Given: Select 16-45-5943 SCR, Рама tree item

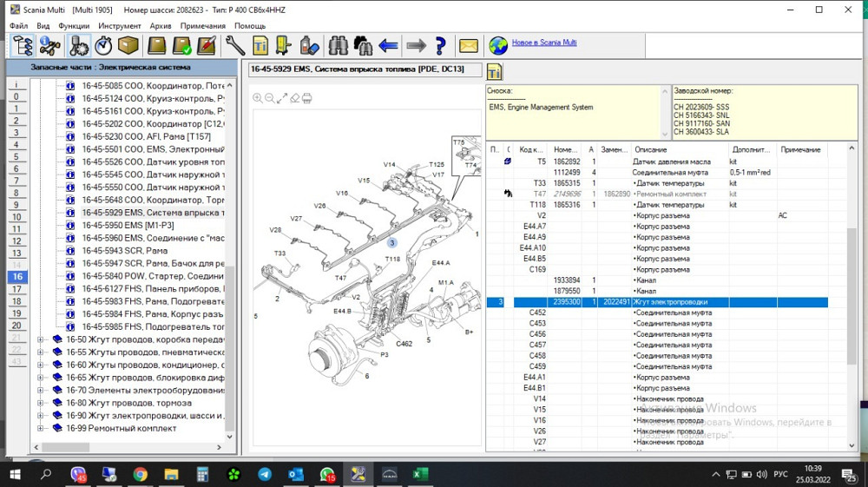Looking at the screenshot, I should coord(125,251).
